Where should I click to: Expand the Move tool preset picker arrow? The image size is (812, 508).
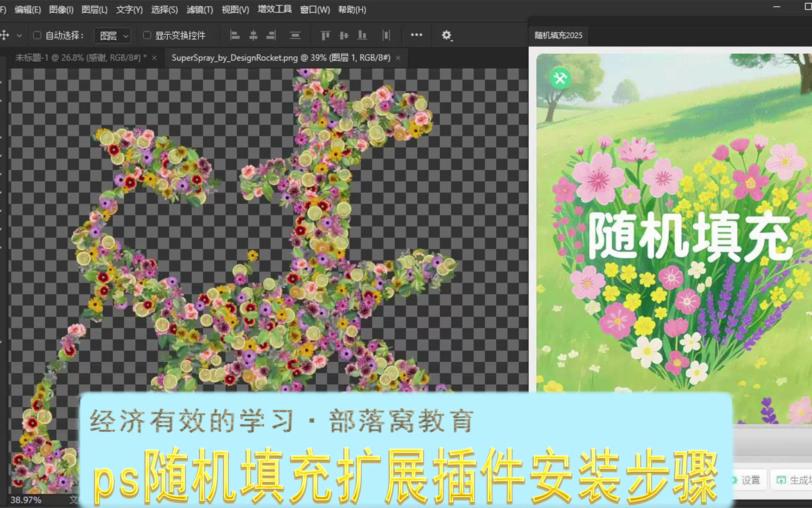[x=19, y=35]
